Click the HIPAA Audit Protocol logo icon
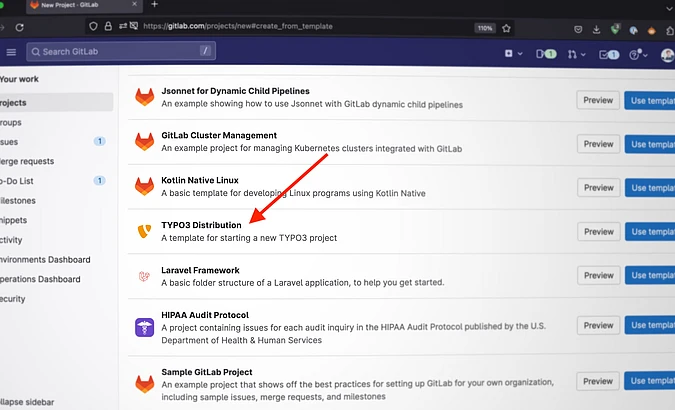 coord(144,327)
